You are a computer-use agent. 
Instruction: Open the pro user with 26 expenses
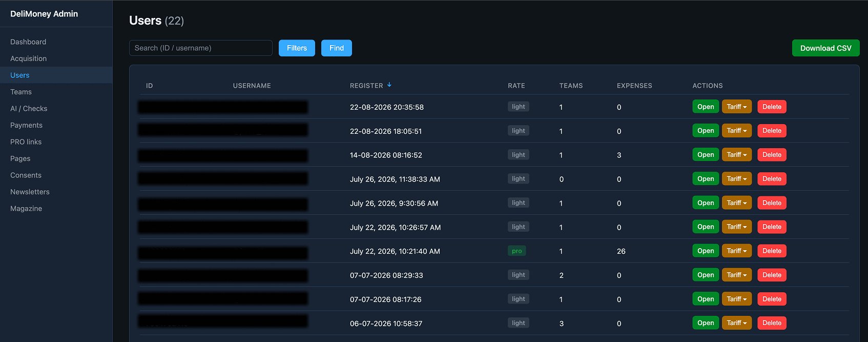706,251
